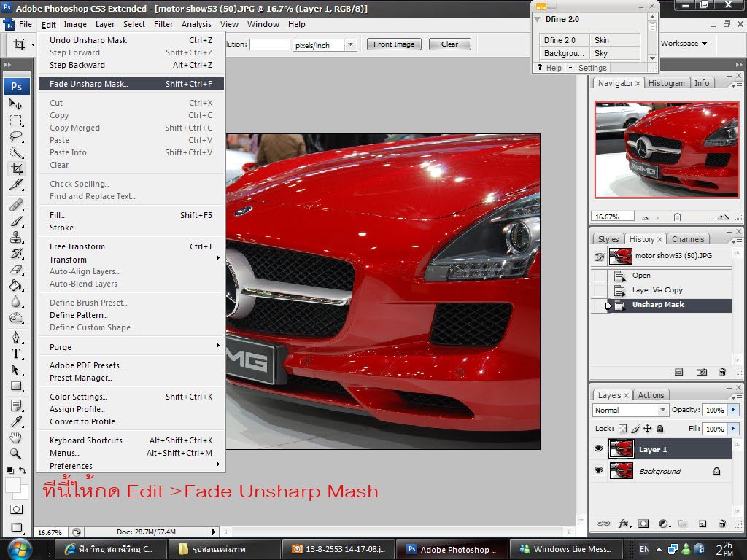The height and width of the screenshot is (560, 747).
Task: Expand the Transform submenu
Action: (131, 259)
